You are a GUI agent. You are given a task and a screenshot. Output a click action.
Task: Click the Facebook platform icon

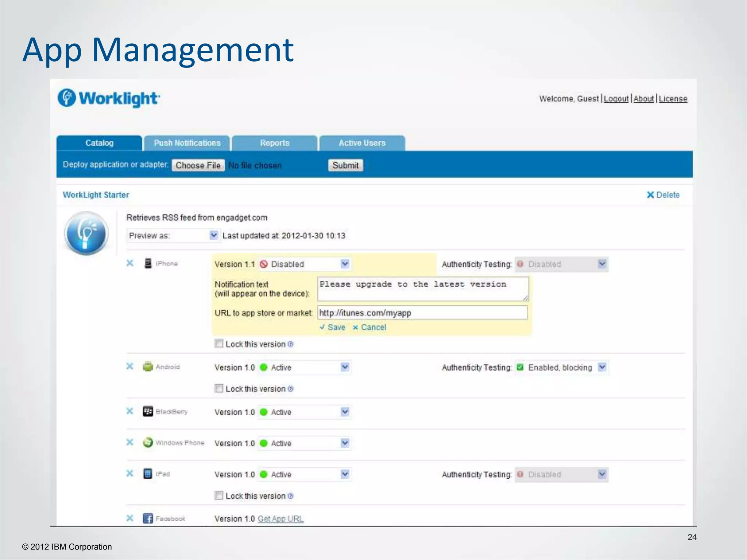pyautogui.click(x=148, y=518)
